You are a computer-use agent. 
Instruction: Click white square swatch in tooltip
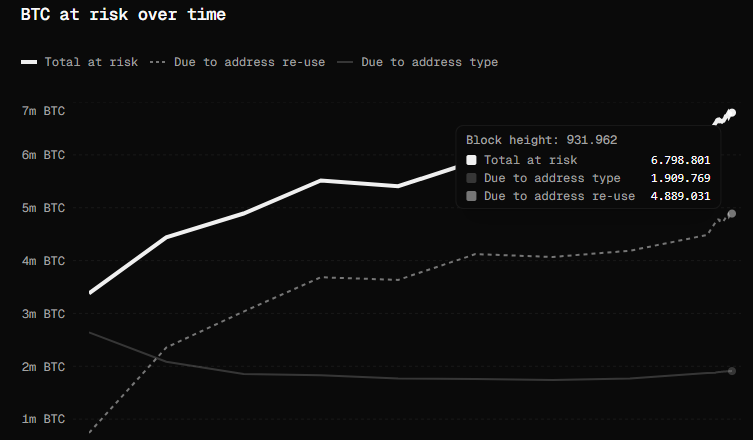(472, 160)
